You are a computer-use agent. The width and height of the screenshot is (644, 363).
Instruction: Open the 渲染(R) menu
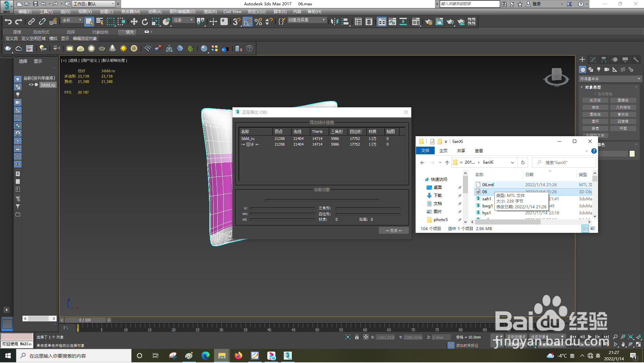tap(210, 12)
